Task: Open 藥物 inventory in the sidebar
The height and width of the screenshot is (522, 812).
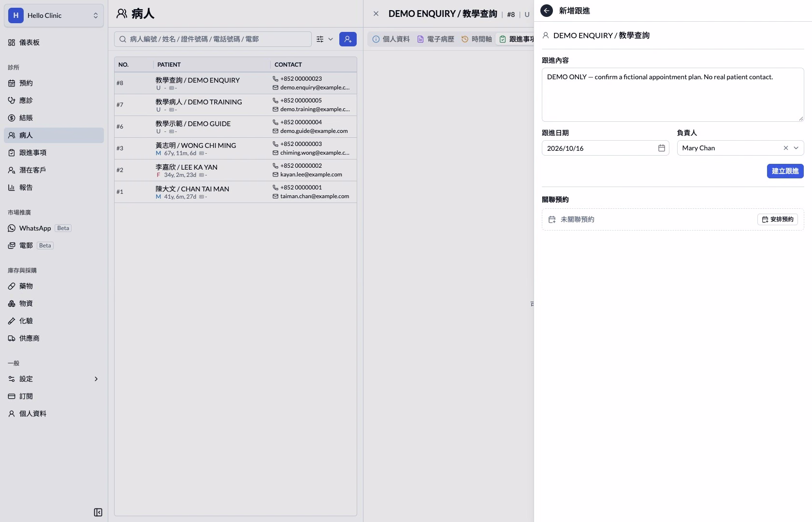Action: click(x=54, y=286)
